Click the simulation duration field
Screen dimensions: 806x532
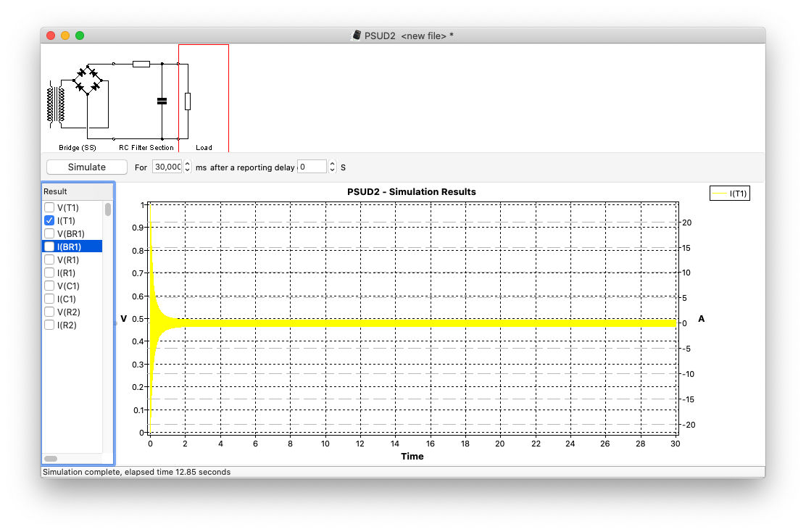[167, 167]
